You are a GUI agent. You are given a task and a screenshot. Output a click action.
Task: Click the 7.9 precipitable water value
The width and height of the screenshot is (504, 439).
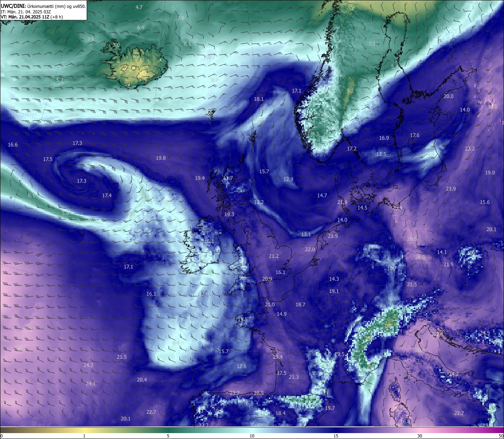tap(181, 18)
